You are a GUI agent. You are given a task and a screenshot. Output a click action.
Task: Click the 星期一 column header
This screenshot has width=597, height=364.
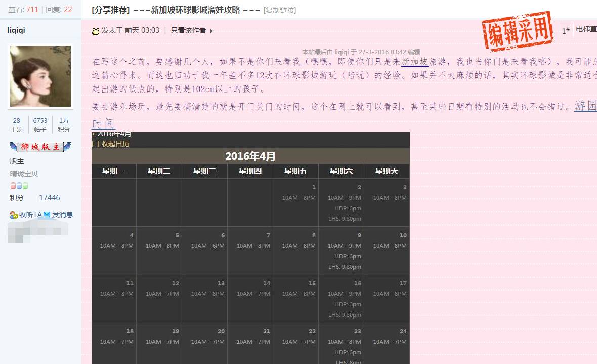[114, 171]
